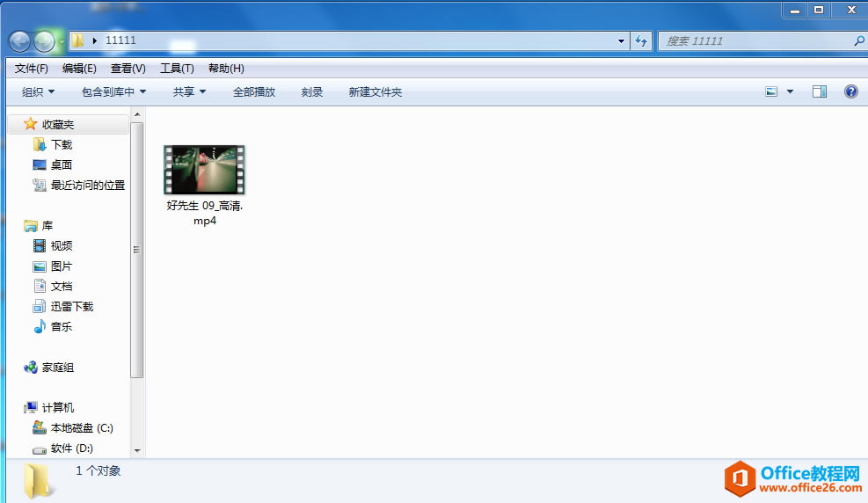Toggle the preview pane icon

pyautogui.click(x=820, y=91)
